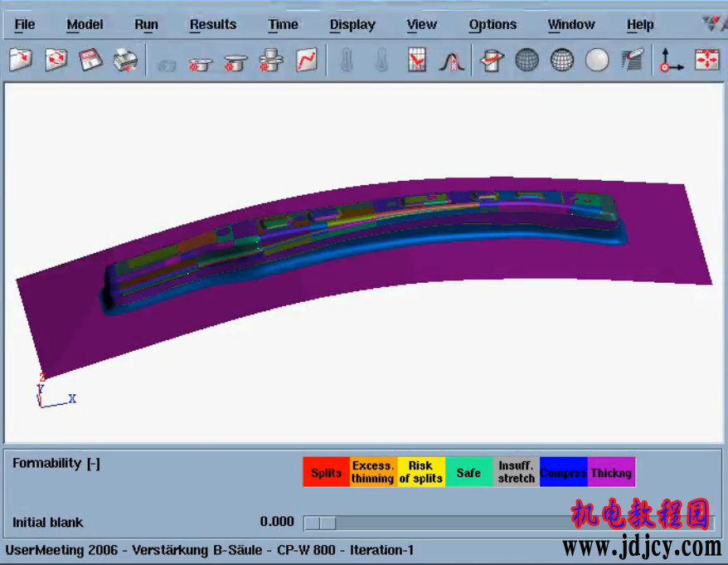728x565 pixels.
Task: Select the dark wireframe mesh sphere icon
Action: click(527, 60)
